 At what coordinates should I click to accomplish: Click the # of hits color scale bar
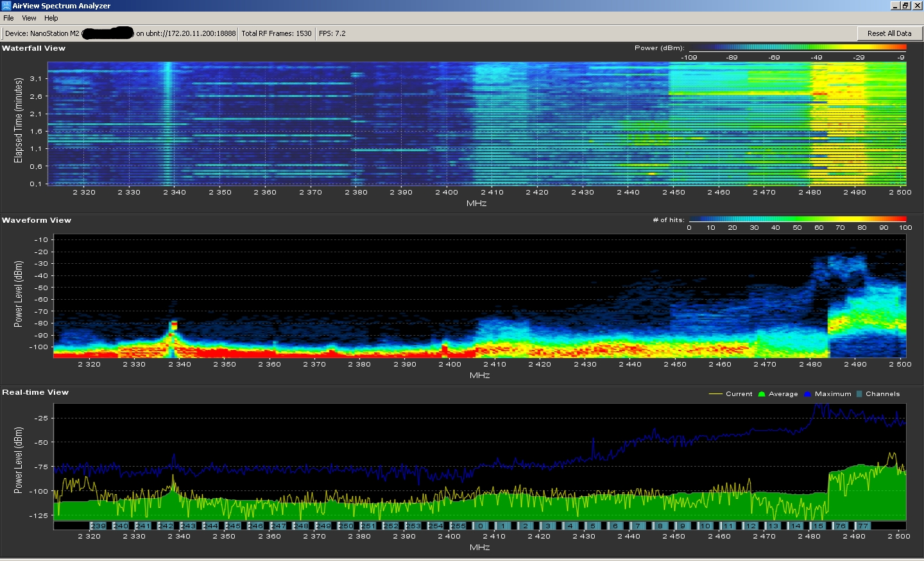coord(799,220)
